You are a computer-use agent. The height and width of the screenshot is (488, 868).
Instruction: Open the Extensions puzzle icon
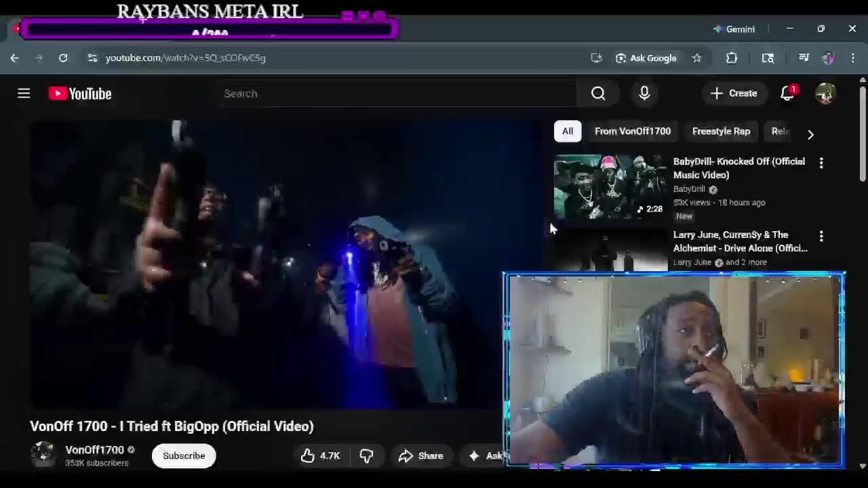coord(731,58)
